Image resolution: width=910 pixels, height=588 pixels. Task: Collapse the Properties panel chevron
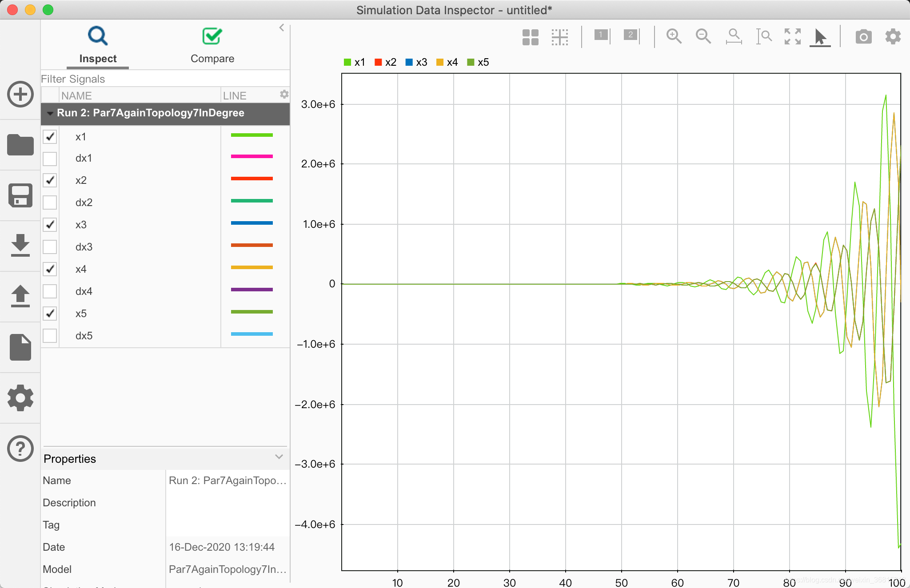(x=279, y=457)
